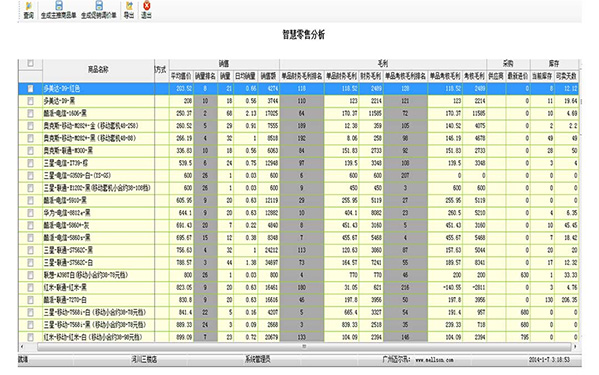This screenshot has height=375, width=599.
Task: Check the box for the last visible row
Action: 31,337
